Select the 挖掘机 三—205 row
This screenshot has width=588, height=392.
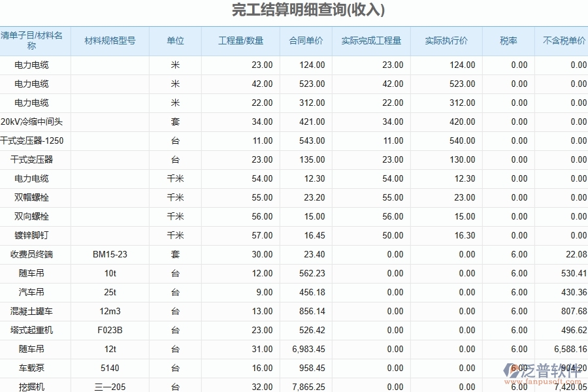33,387
